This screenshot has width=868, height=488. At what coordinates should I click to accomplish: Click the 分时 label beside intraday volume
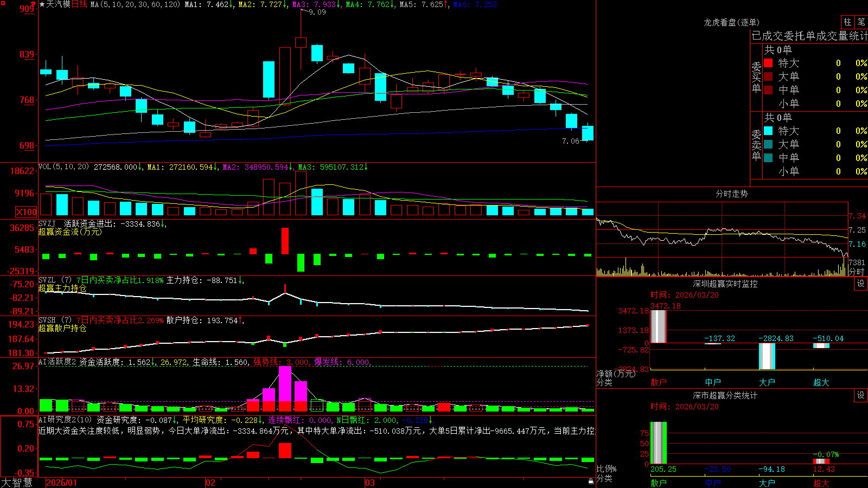coord(857,272)
